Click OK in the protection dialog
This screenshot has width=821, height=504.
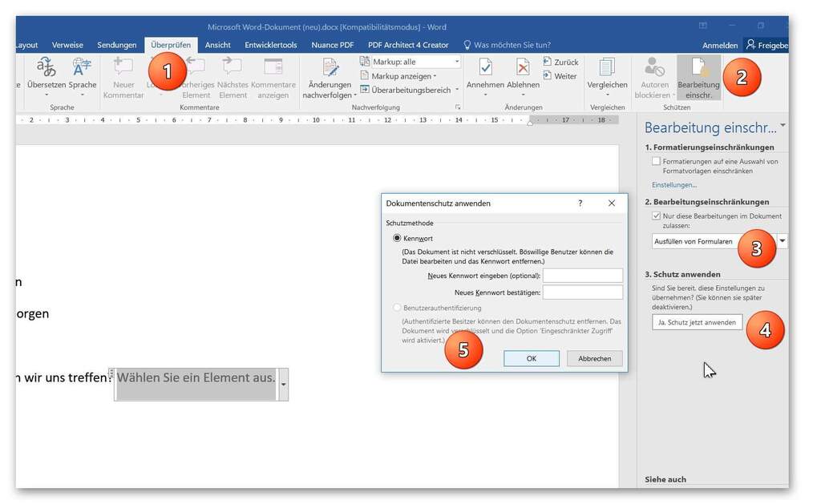[532, 358]
